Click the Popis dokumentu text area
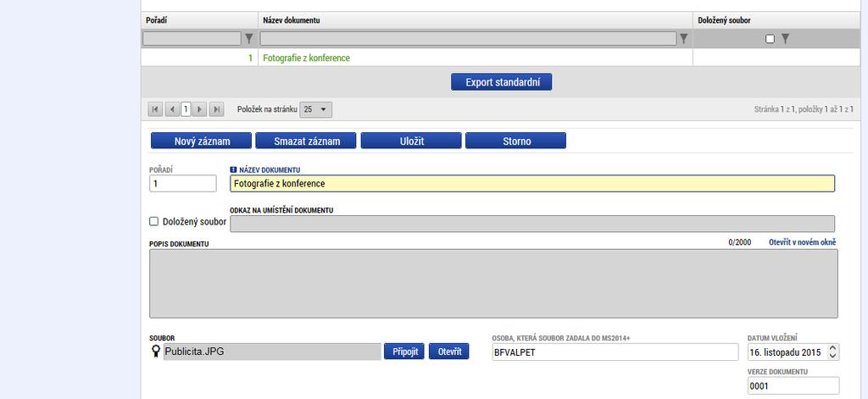This screenshot has width=868, height=399. 493,283
